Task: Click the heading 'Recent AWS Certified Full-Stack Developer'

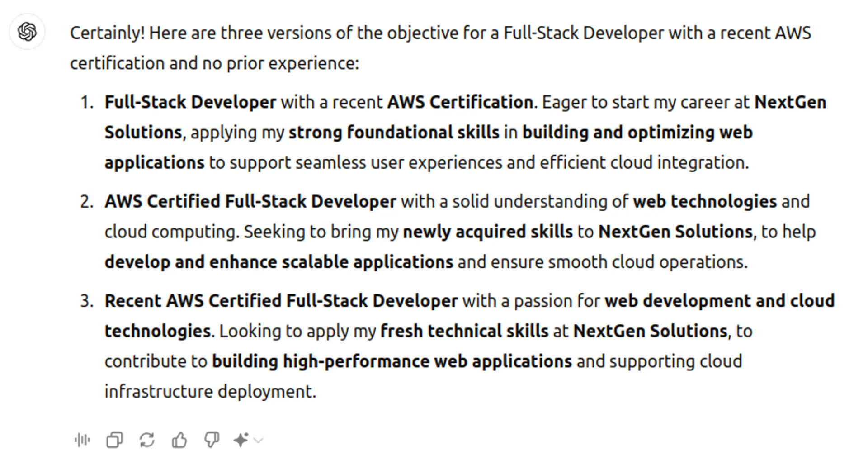Action: coord(281,301)
